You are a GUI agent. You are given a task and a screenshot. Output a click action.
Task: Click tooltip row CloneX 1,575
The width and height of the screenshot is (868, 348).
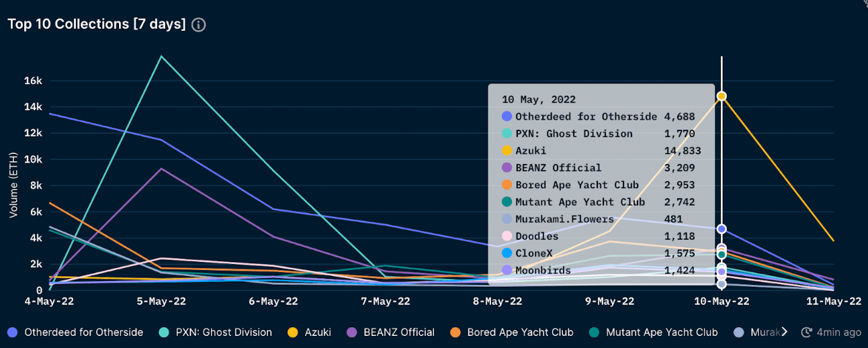click(x=599, y=253)
